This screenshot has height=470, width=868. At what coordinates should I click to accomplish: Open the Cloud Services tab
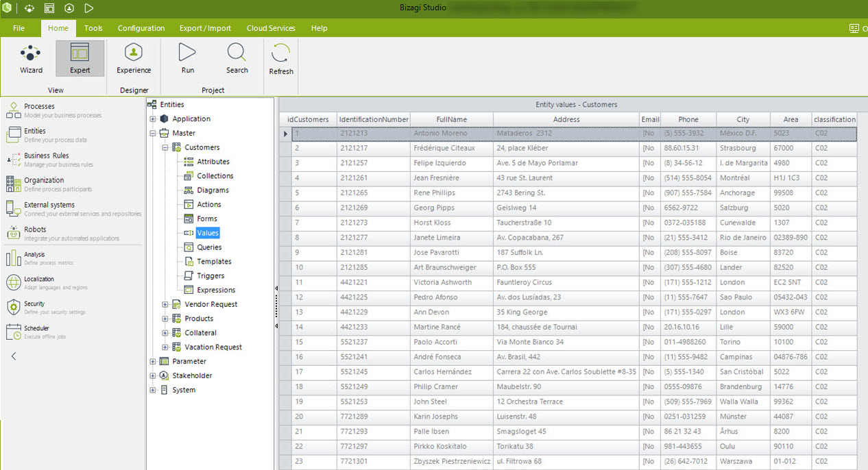point(271,28)
